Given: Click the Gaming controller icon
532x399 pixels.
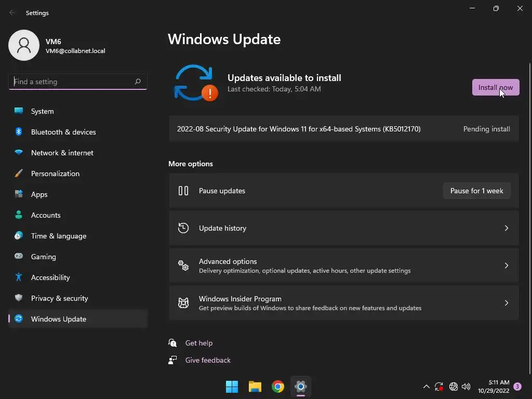Looking at the screenshot, I should pos(19,256).
